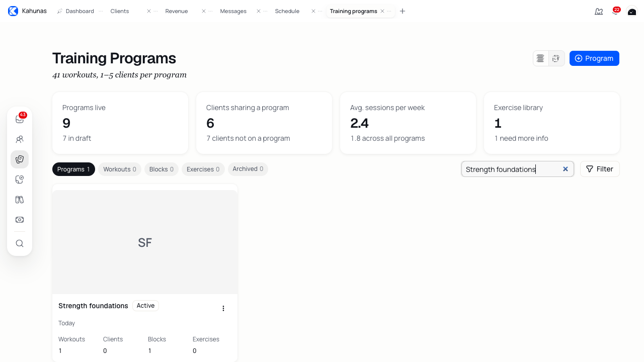The width and height of the screenshot is (644, 362).
Task: Open the check-ins icon in sidebar
Action: pyautogui.click(x=20, y=179)
